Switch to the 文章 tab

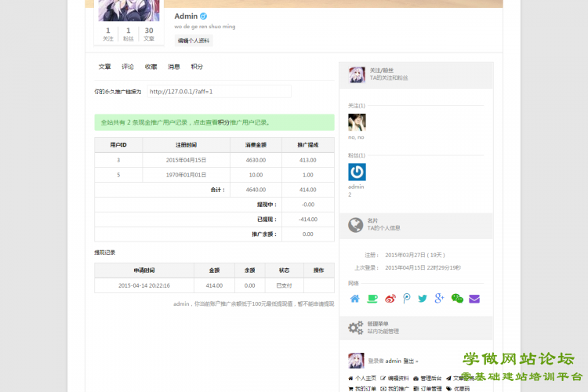pos(104,67)
